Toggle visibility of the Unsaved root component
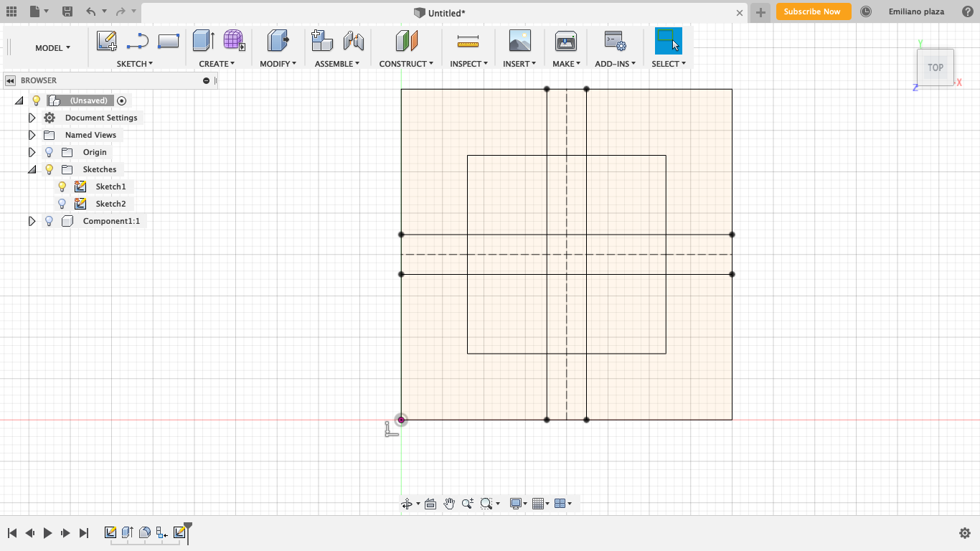980x551 pixels. [x=37, y=100]
